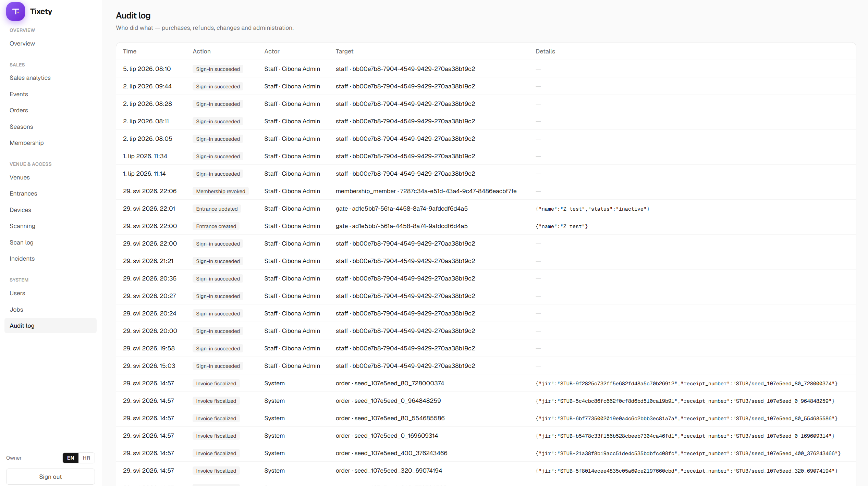Select Scanning in the sidebar
The width and height of the screenshot is (868, 486).
coord(22,226)
